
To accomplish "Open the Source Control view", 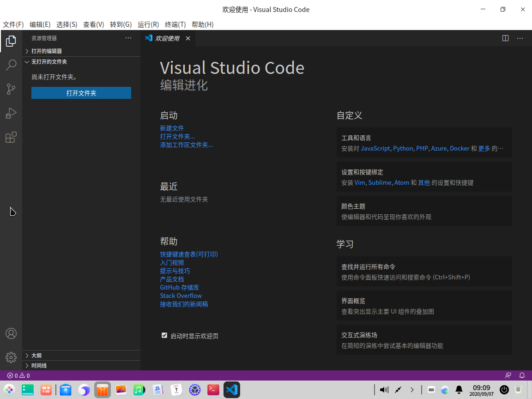I will [11, 89].
